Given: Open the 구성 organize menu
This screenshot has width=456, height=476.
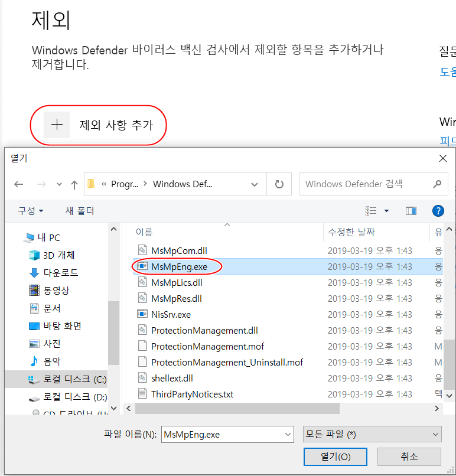Looking at the screenshot, I should tap(30, 211).
